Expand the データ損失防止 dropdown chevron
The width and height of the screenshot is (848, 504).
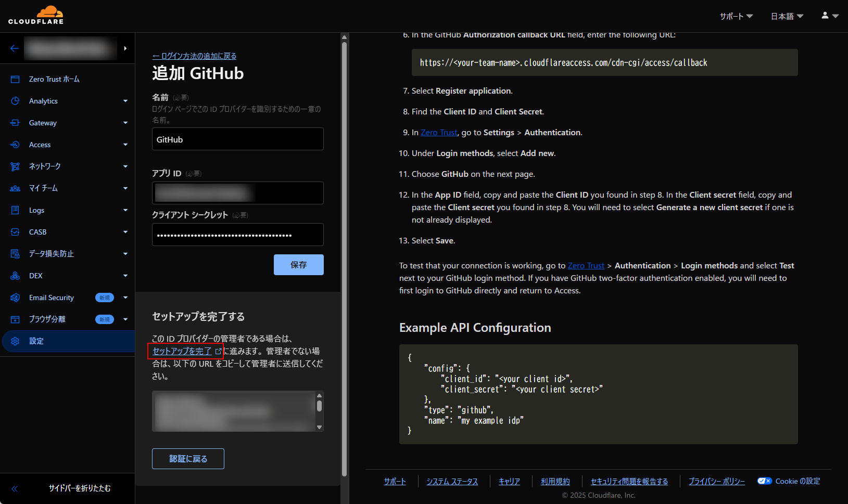(125, 254)
